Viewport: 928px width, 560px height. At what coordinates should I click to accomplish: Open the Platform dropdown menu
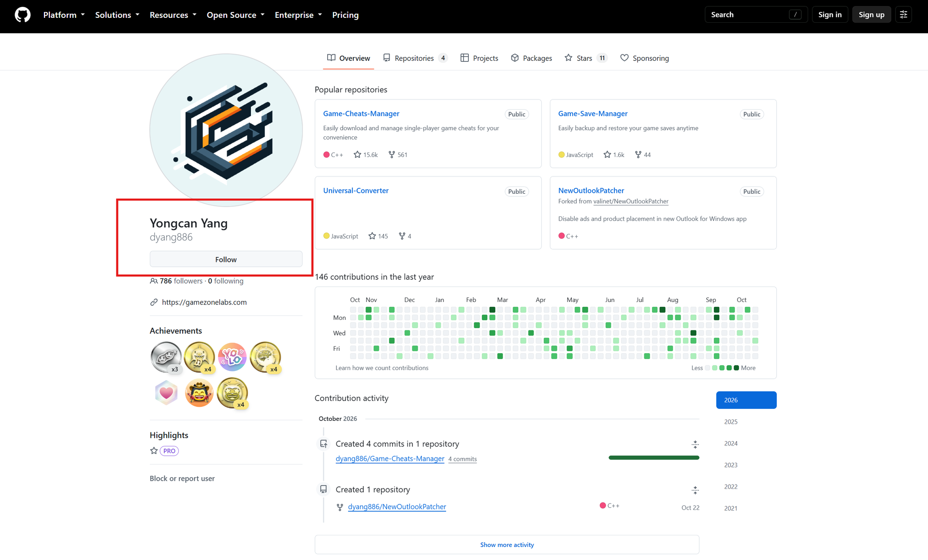(x=64, y=15)
